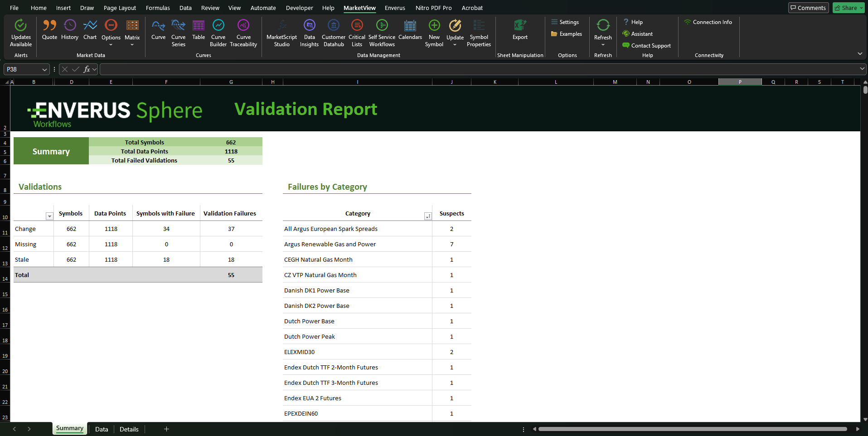Select the 'Argus Renewable Gas and Power' cell
868x436 pixels.
coord(358,244)
